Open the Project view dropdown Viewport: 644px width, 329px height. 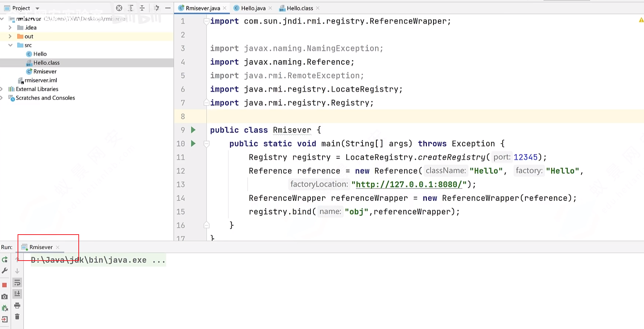[37, 8]
